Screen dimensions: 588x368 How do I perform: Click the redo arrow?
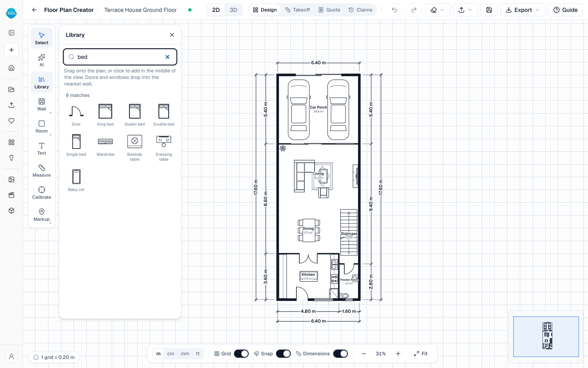coord(414,10)
